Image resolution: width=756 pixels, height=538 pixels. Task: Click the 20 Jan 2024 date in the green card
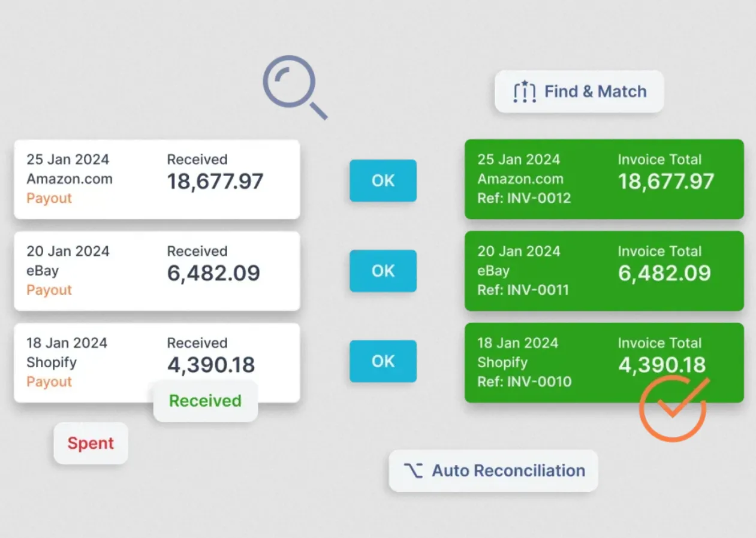(519, 251)
